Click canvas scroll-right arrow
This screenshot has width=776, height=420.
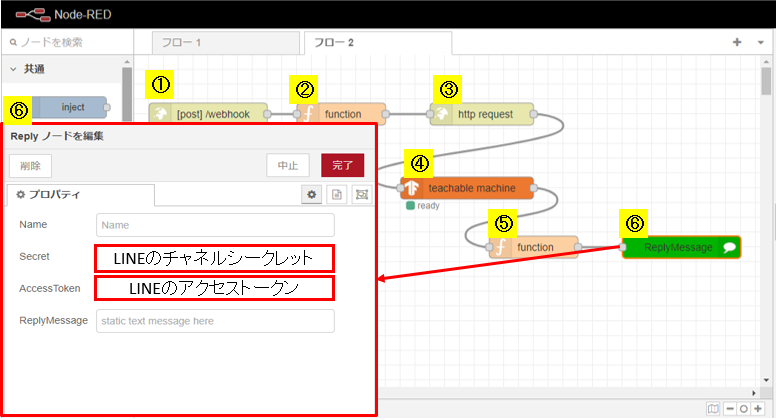tap(754, 393)
